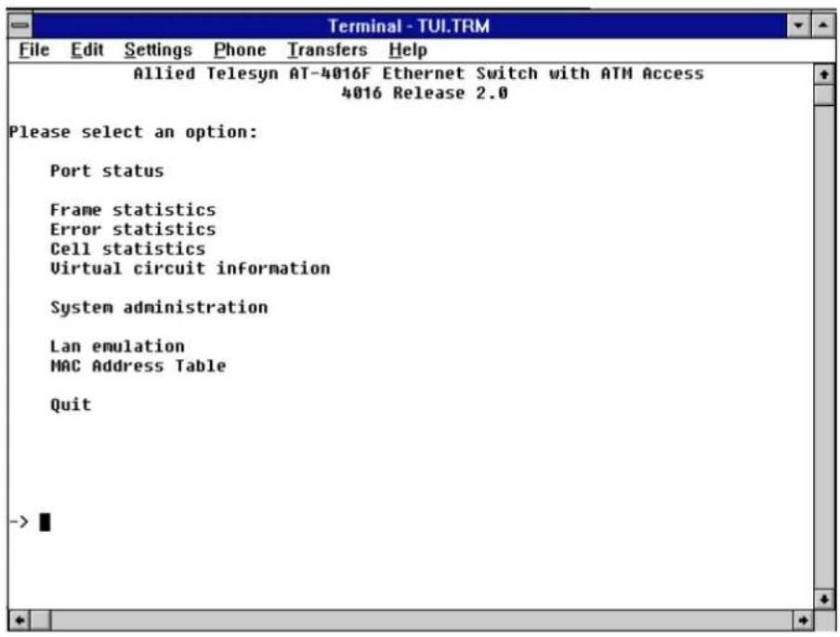Click the minimize arrow in title bar
840x637 pixels.
pyautogui.click(x=798, y=25)
